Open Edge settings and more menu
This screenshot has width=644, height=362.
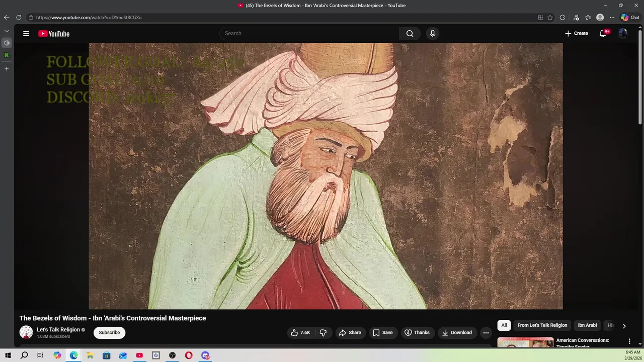[612, 17]
